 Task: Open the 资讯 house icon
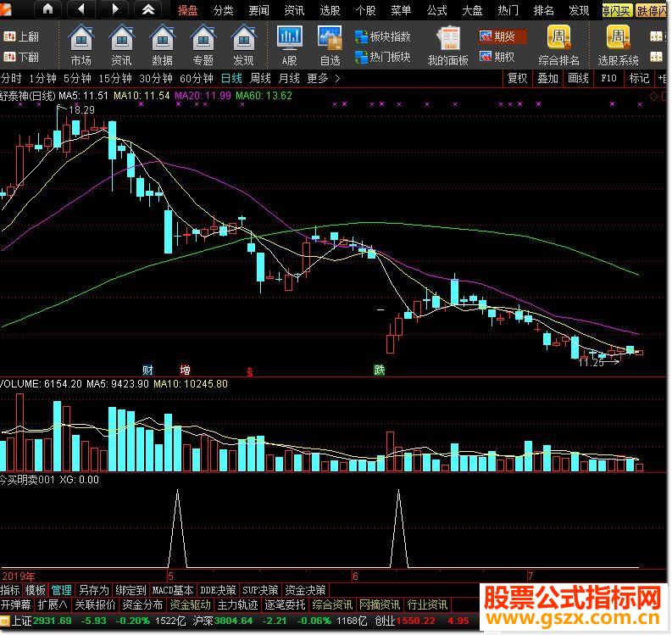pos(122,45)
